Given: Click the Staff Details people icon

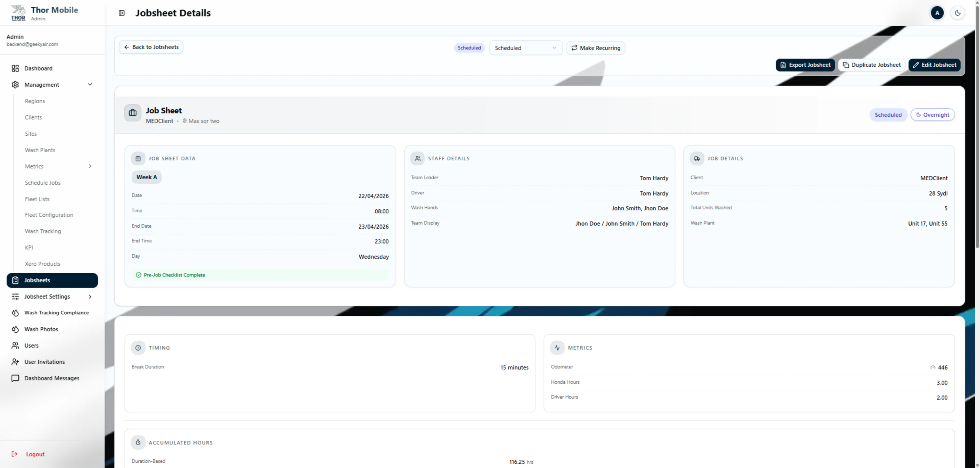Looking at the screenshot, I should coord(417,159).
